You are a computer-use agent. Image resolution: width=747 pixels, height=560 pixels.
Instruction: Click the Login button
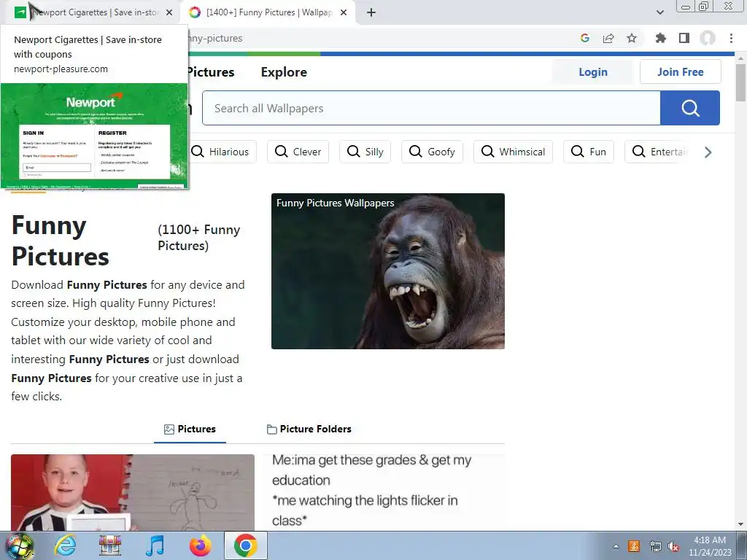pos(593,72)
